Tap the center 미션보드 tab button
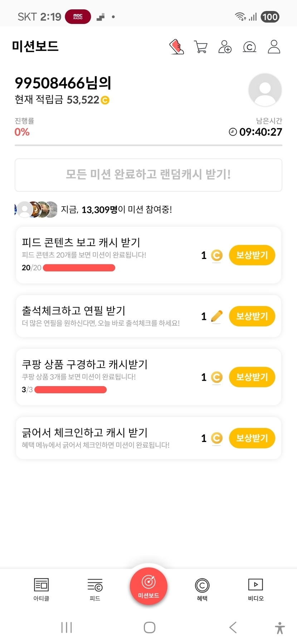This screenshot has width=297, height=644. (x=148, y=586)
